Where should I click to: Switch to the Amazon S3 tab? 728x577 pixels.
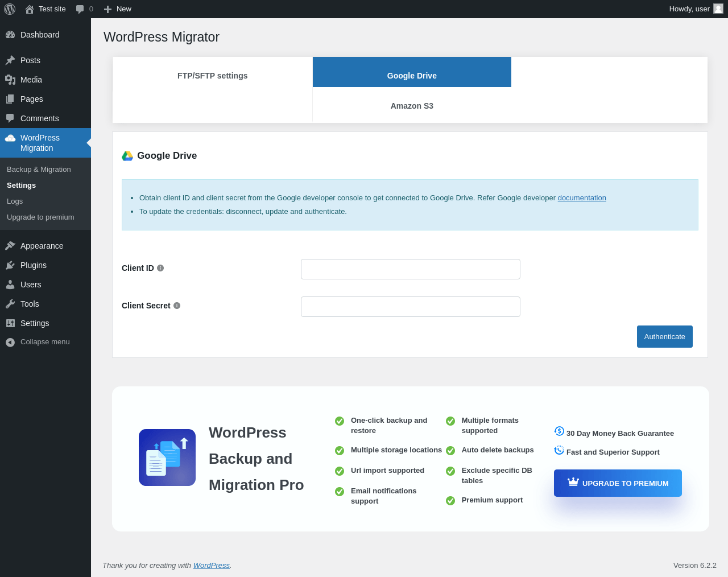pos(412,106)
